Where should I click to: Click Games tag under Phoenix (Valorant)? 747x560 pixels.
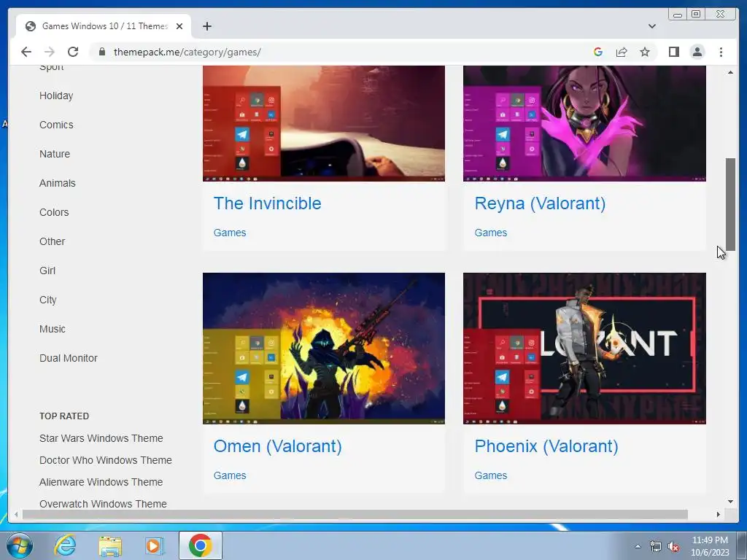pos(491,475)
